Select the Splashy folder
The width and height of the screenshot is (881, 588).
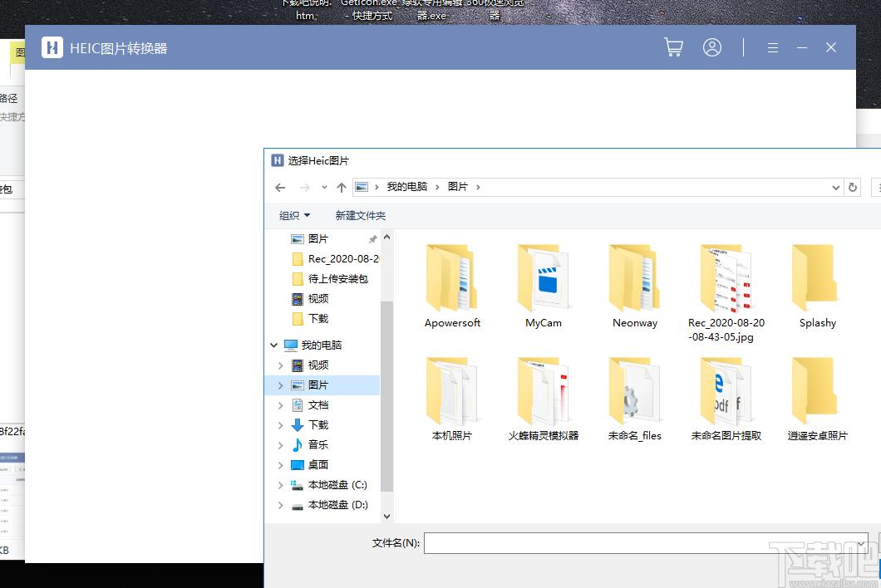tap(818, 287)
